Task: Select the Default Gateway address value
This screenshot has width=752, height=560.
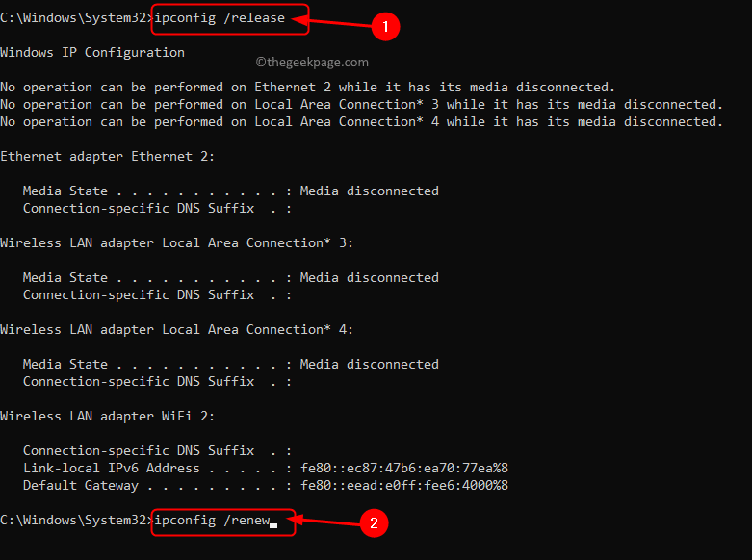Action: (404, 485)
